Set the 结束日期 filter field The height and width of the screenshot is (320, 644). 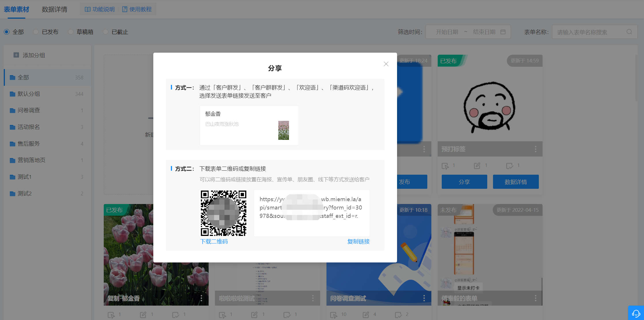tap(484, 32)
